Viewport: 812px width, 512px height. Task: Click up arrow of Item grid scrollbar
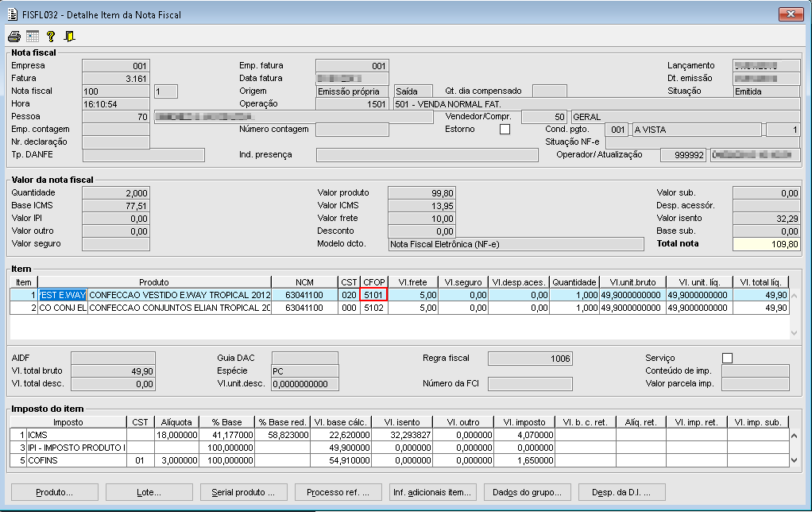pos(795,296)
